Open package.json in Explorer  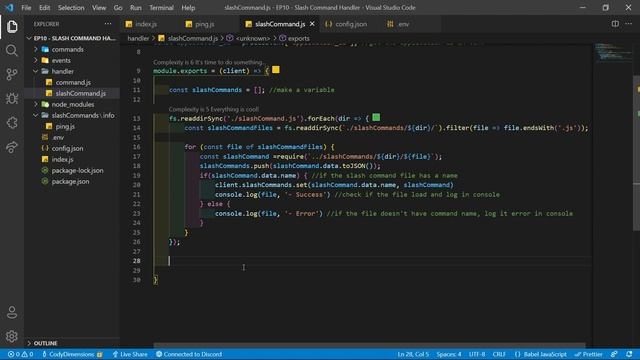72,182
